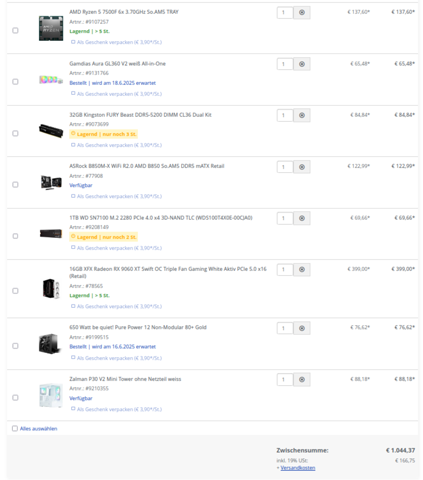Screen dimensions: 423x480
Task: Check the Alles auswählen box
Action: [15, 428]
